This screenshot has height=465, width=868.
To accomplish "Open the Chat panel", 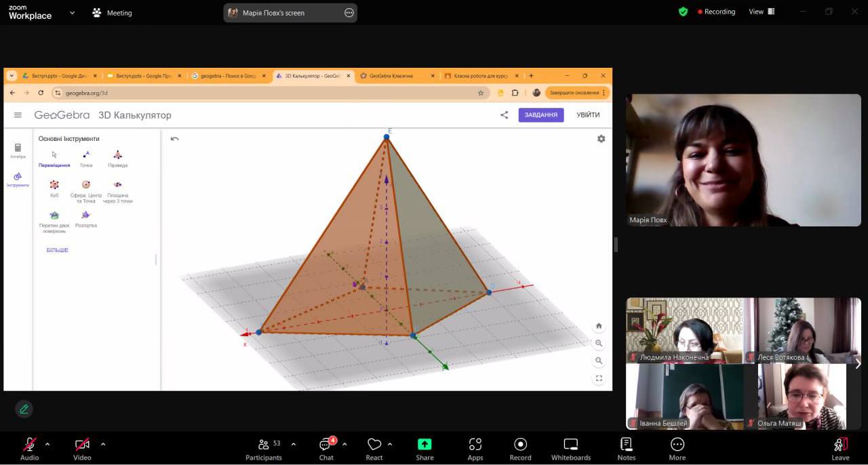I will click(326, 445).
